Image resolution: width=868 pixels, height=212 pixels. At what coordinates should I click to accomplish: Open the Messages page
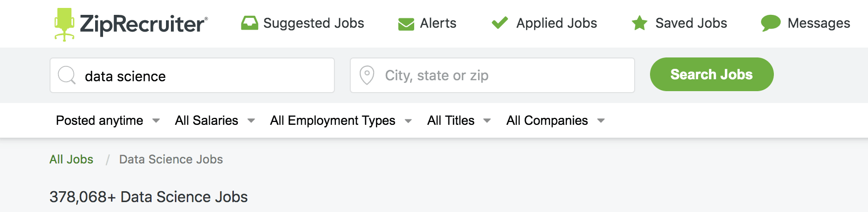[818, 23]
